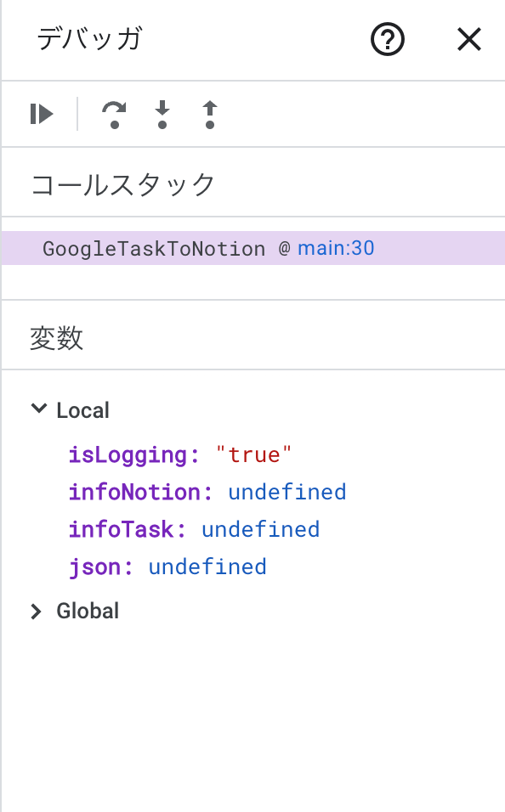Click the Local label text
Screen dimensions: 505x812
tap(82, 410)
